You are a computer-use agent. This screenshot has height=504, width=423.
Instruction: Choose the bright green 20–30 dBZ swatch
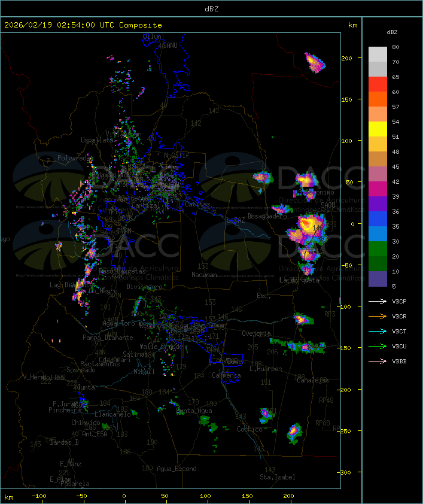[x=378, y=248]
